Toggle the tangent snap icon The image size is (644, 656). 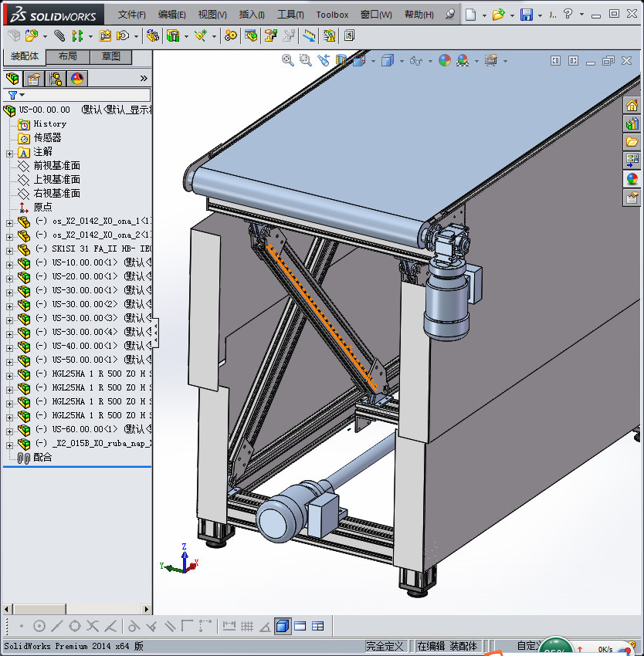click(x=134, y=627)
